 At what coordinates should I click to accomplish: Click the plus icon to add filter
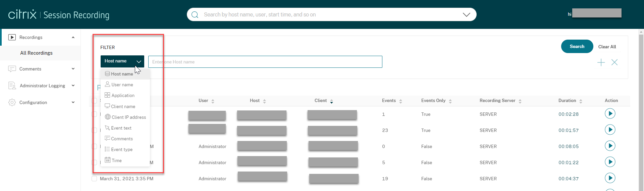(601, 62)
